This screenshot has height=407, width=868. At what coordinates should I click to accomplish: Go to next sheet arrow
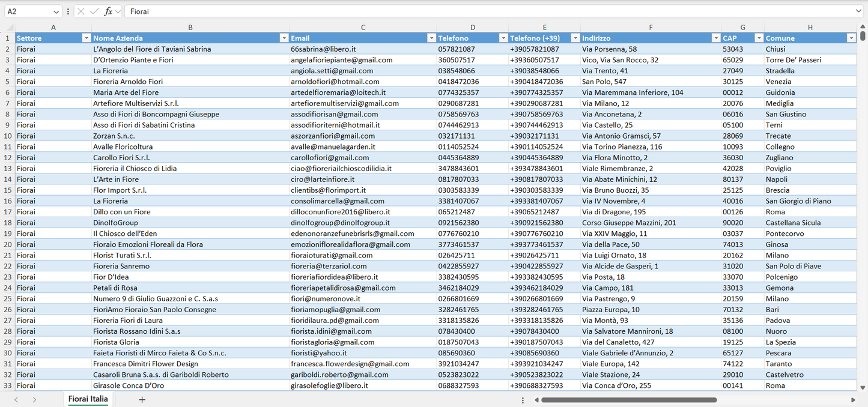[x=34, y=400]
